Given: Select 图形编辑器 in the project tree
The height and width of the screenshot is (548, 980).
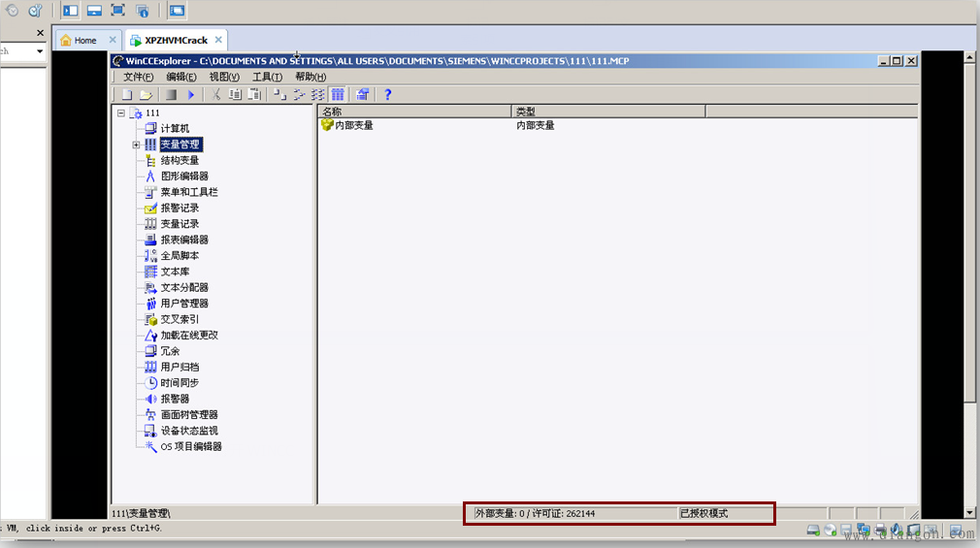Looking at the screenshot, I should [x=184, y=177].
